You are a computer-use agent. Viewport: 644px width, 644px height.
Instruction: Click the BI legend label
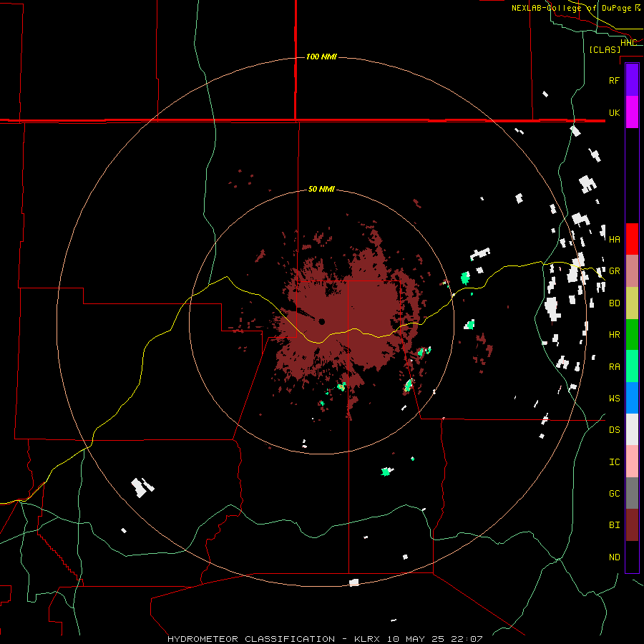[x=614, y=525]
